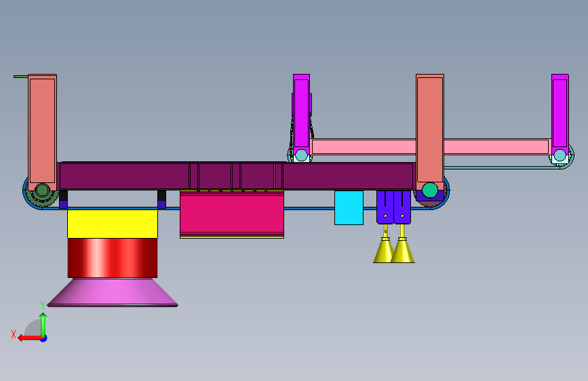Select the dark green gear at left column base
This screenshot has width=588, height=381.
coord(42,190)
